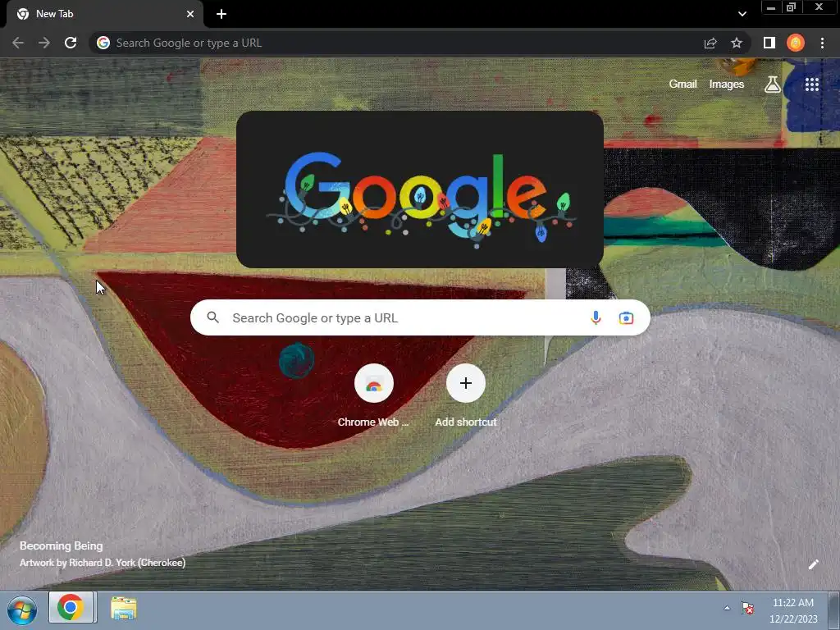
Task: Click the Google search box
Action: [420, 317]
